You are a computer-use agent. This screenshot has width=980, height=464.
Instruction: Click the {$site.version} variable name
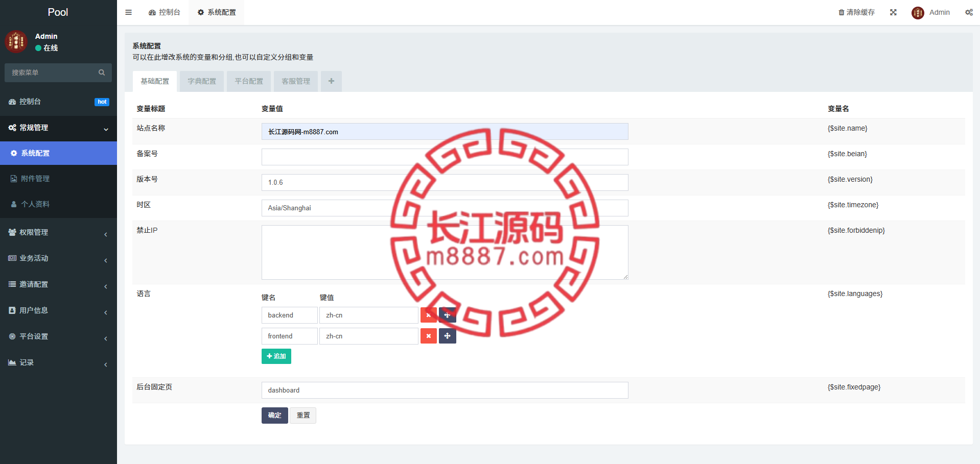pyautogui.click(x=850, y=179)
